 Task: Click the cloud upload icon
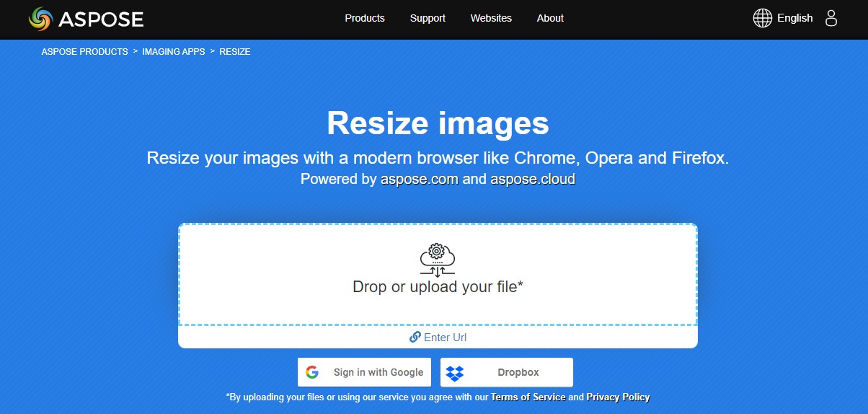tap(438, 260)
